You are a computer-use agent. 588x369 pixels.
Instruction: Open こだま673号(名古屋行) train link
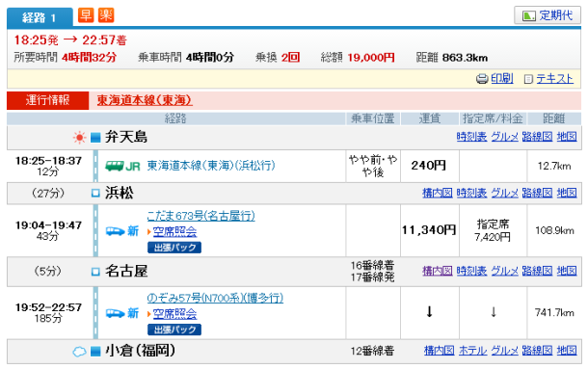tap(201, 216)
